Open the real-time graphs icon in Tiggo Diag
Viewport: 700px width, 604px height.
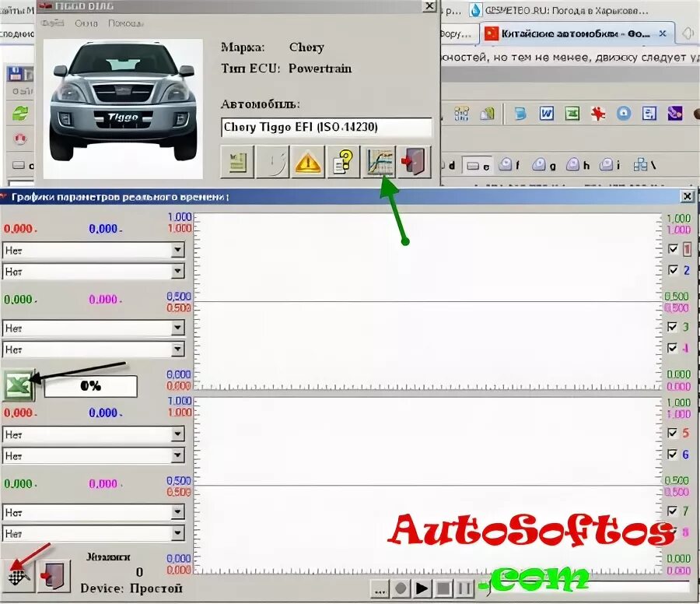380,162
